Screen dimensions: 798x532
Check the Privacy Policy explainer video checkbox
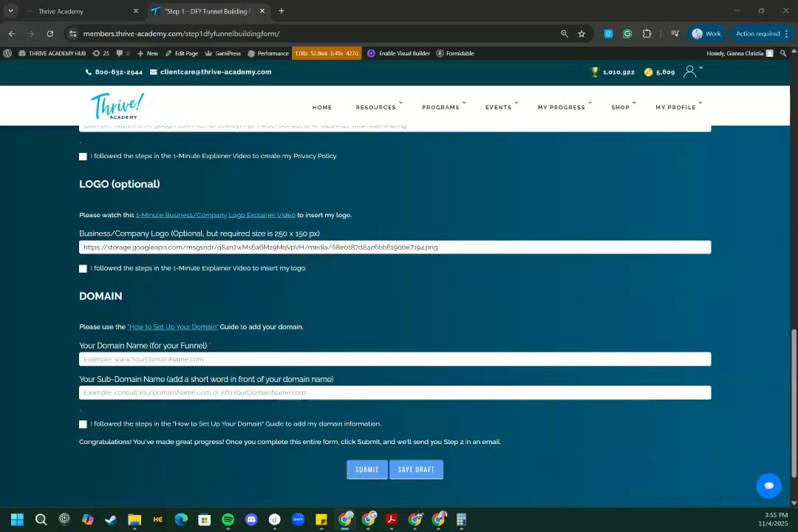pyautogui.click(x=83, y=157)
